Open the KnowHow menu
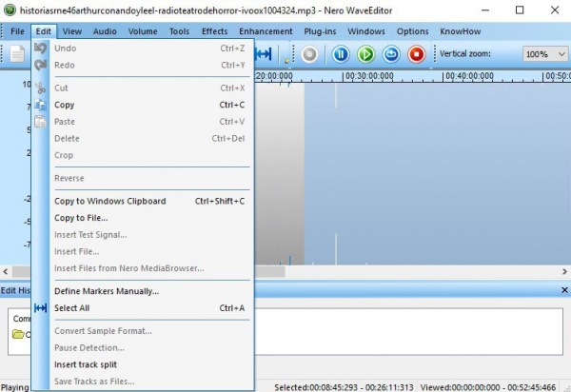 461,30
